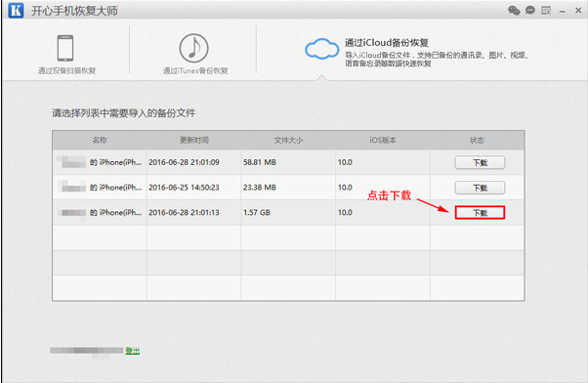Click the feedback message icon in title bar
Screen dimensions: 588x383
tap(546, 10)
